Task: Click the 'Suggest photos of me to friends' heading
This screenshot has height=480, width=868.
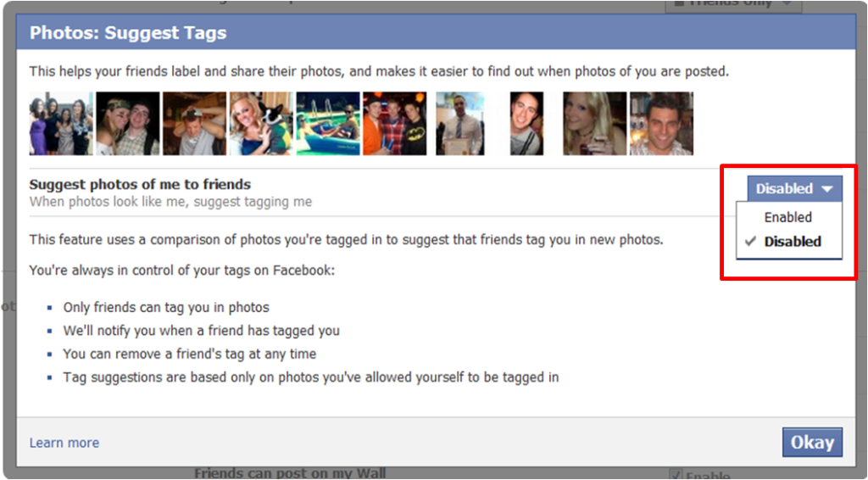Action: (x=140, y=184)
